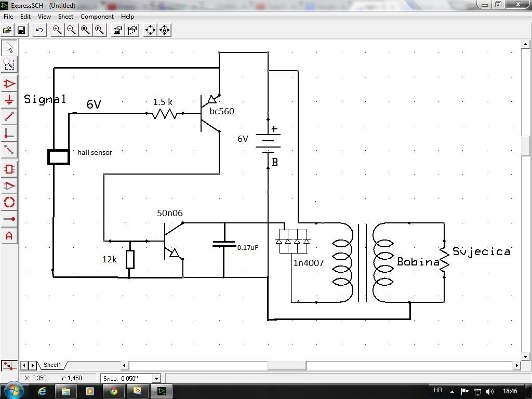Click the horizontal scrollbar left arrow
The width and height of the screenshot is (532, 399).
(x=124, y=365)
